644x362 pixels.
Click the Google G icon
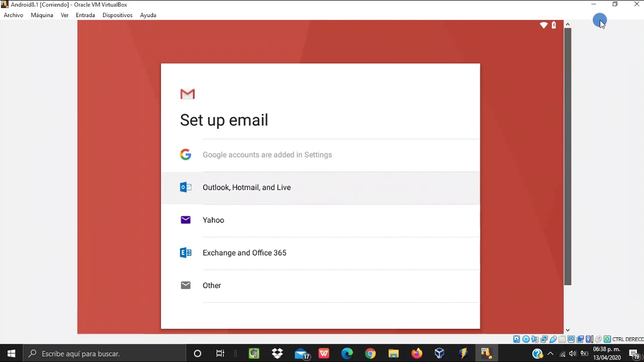click(x=186, y=155)
